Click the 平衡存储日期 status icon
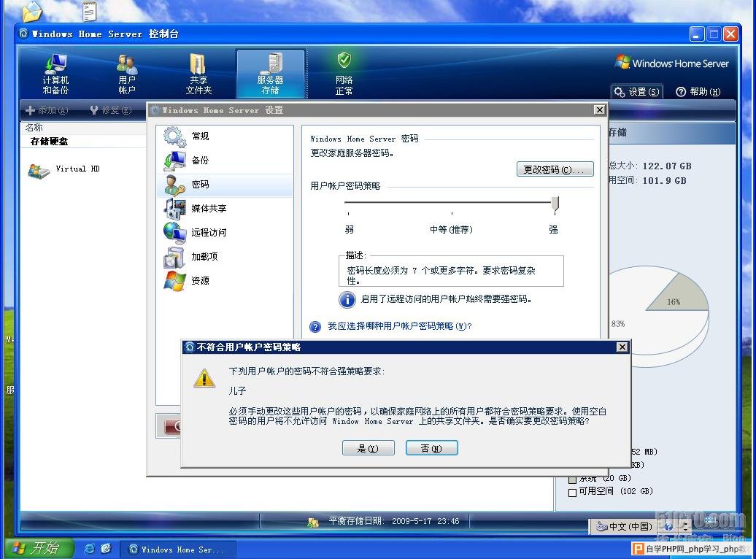Image resolution: width=756 pixels, height=559 pixels. click(313, 522)
